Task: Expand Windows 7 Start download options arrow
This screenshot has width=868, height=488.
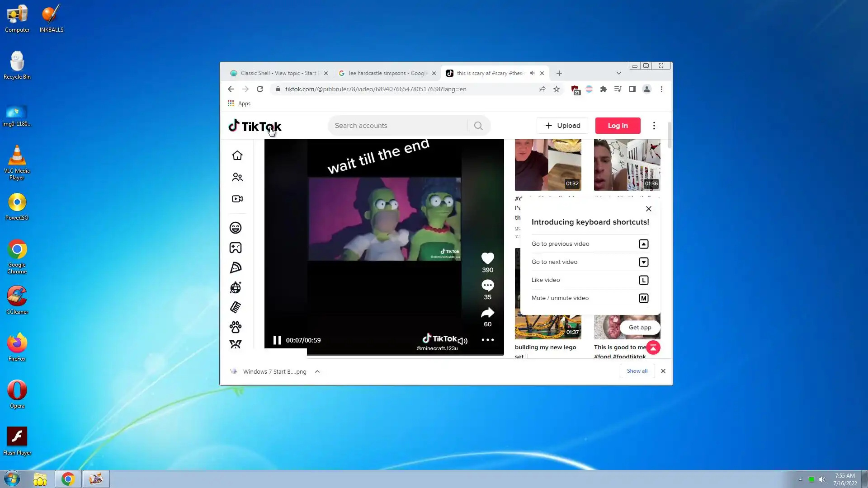Action: click(x=317, y=371)
